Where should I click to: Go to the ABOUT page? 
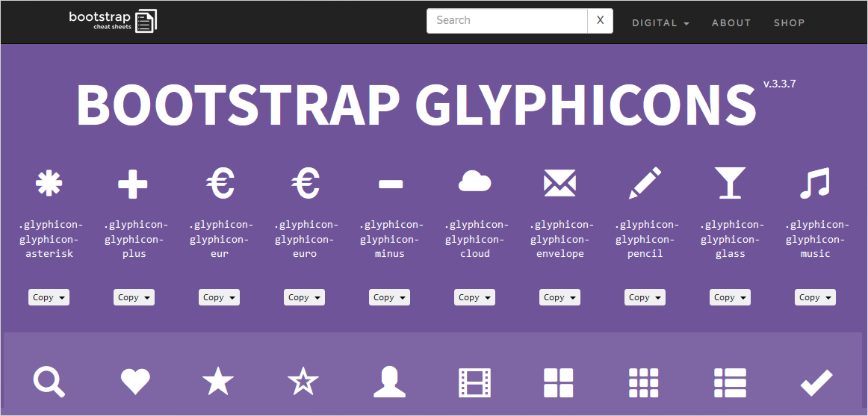731,22
